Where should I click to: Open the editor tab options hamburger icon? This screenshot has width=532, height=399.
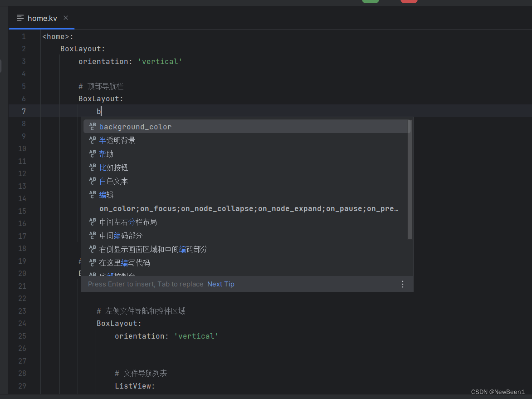click(20, 18)
